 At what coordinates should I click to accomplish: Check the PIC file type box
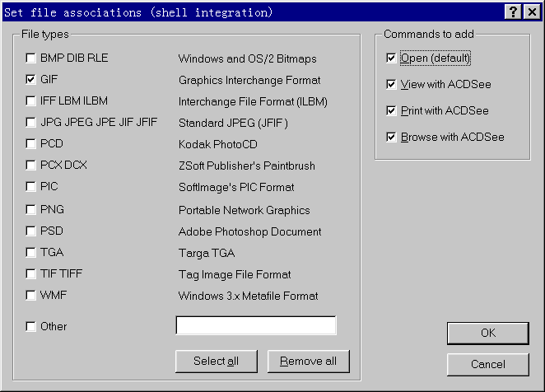pos(31,187)
